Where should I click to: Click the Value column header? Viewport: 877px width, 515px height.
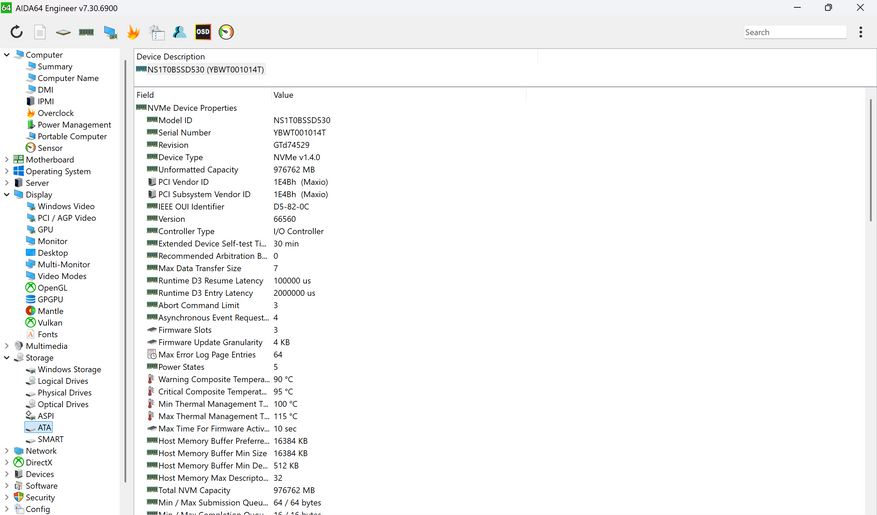[x=399, y=95]
